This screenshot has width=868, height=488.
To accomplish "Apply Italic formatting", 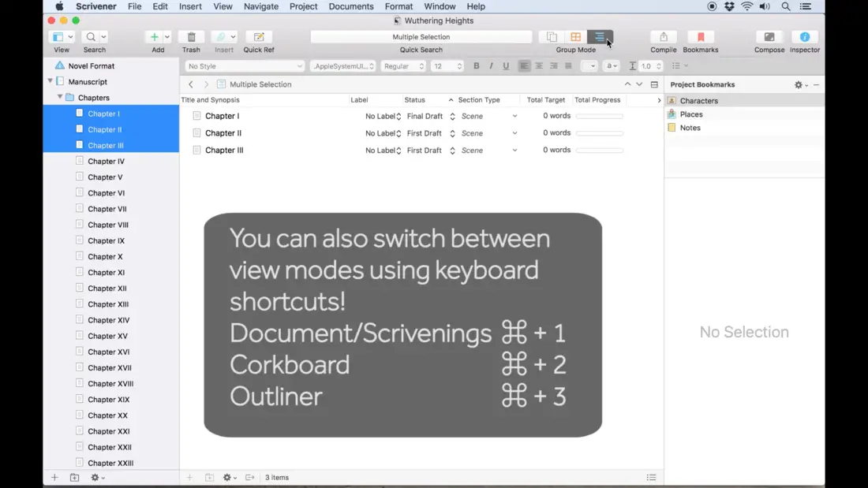I will (491, 66).
